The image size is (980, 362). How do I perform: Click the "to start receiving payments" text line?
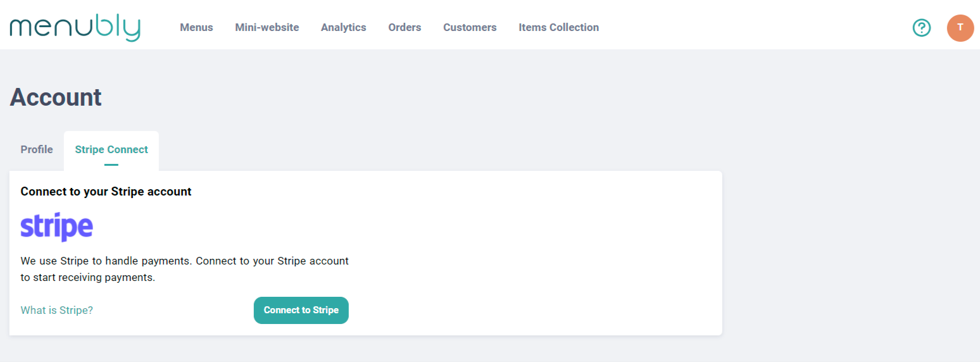pos(87,277)
